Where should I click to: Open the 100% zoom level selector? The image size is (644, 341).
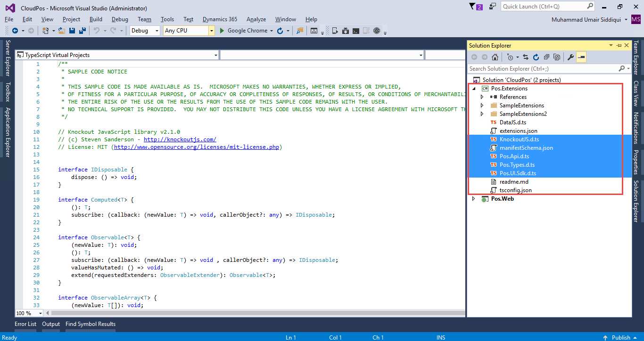click(x=28, y=313)
